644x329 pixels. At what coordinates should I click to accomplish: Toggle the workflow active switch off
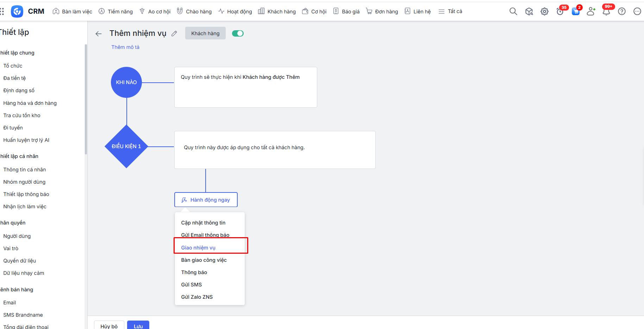[238, 33]
